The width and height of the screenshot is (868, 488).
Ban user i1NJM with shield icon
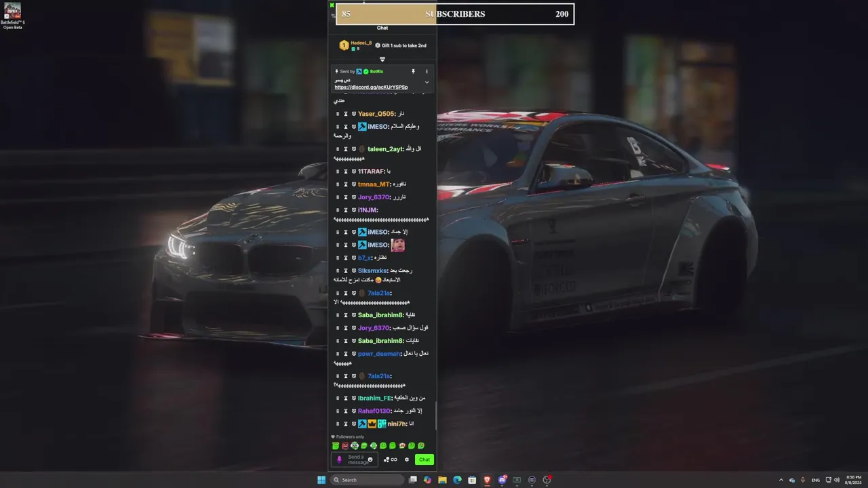354,210
